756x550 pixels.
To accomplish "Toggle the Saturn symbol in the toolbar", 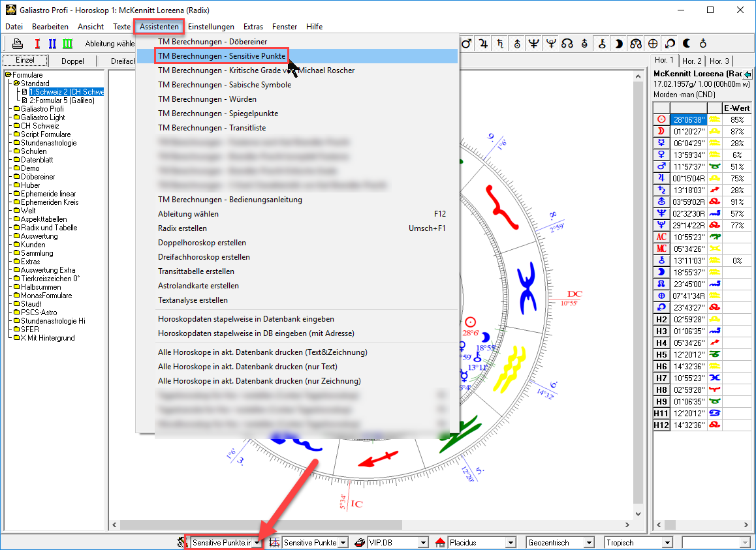I will click(x=500, y=44).
